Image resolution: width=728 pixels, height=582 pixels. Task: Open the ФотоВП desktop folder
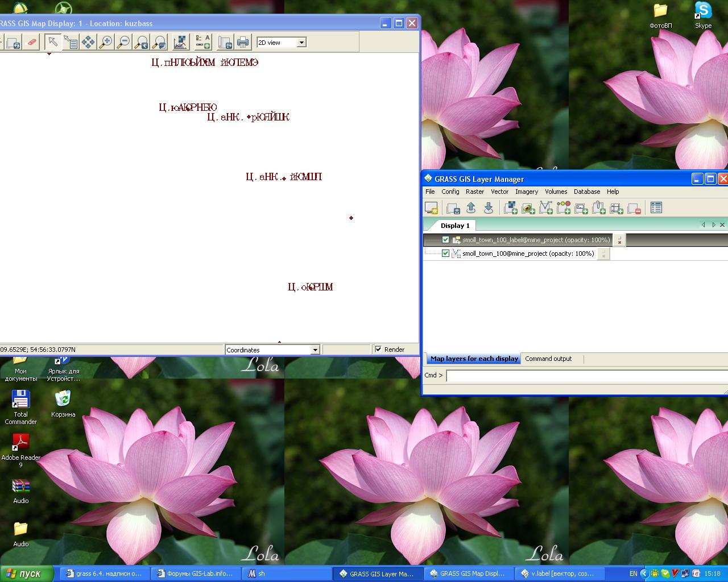pos(660,15)
